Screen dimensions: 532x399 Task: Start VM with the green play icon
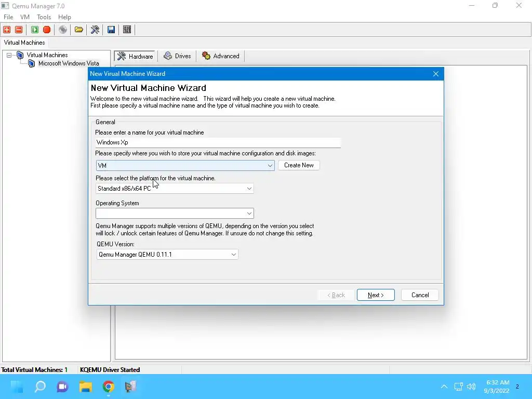35,30
